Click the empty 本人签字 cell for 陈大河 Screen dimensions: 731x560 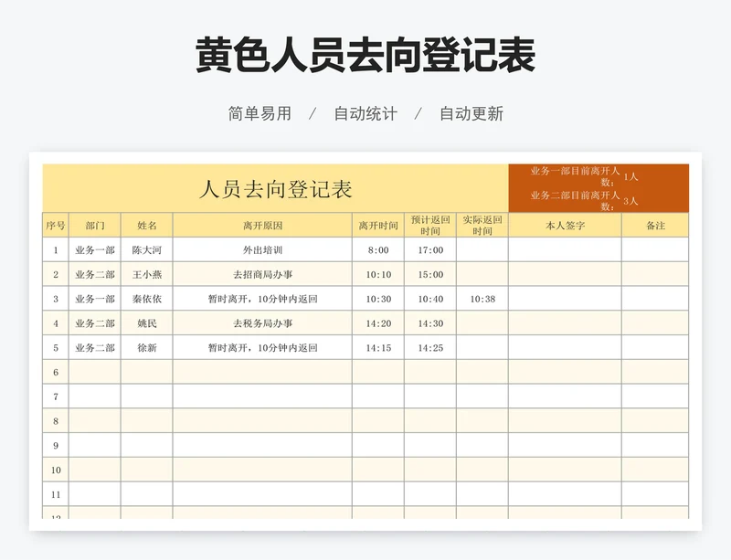tap(565, 250)
